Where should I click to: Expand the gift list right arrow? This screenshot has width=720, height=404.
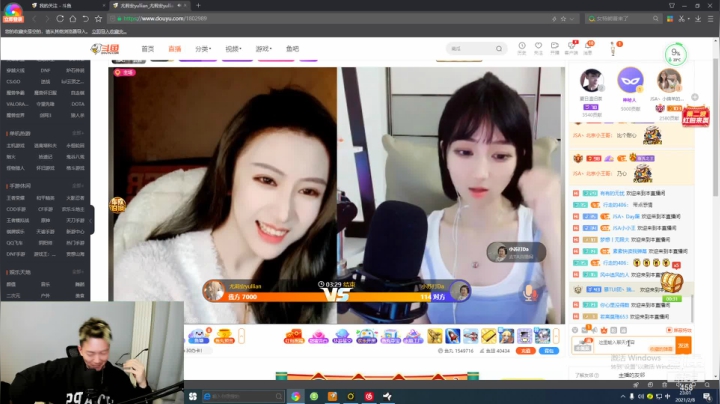[557, 336]
